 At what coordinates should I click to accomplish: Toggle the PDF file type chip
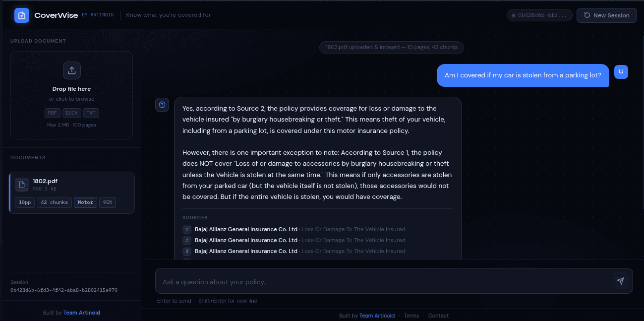[x=52, y=113]
